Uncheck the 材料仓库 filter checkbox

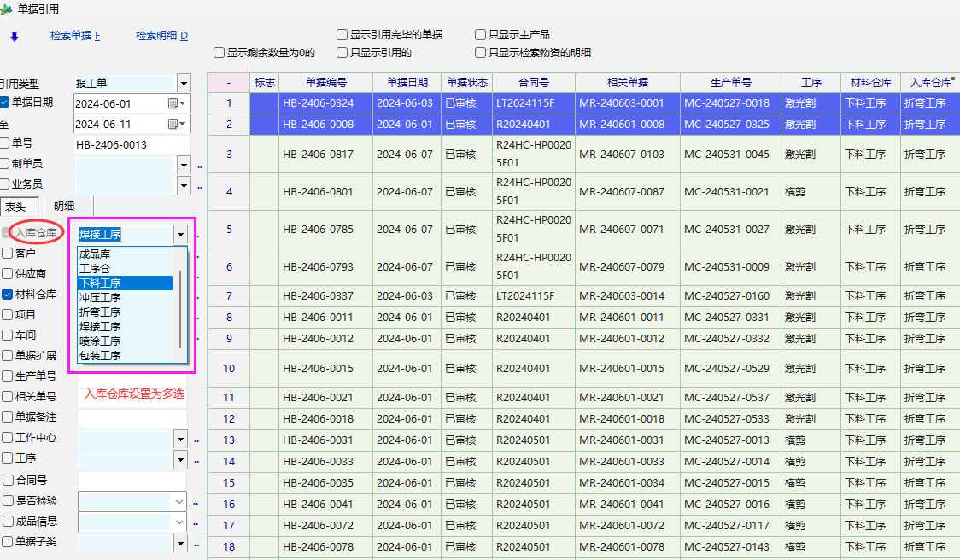pos(8,295)
